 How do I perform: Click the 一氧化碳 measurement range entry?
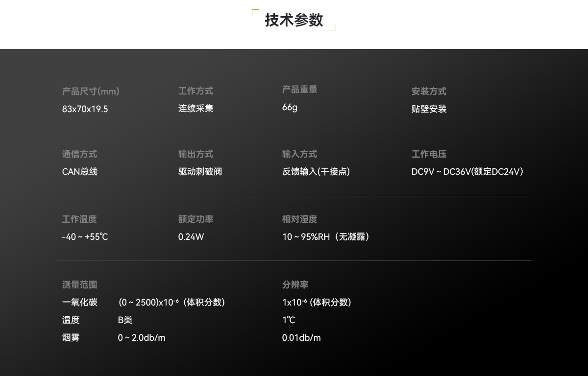80,302
